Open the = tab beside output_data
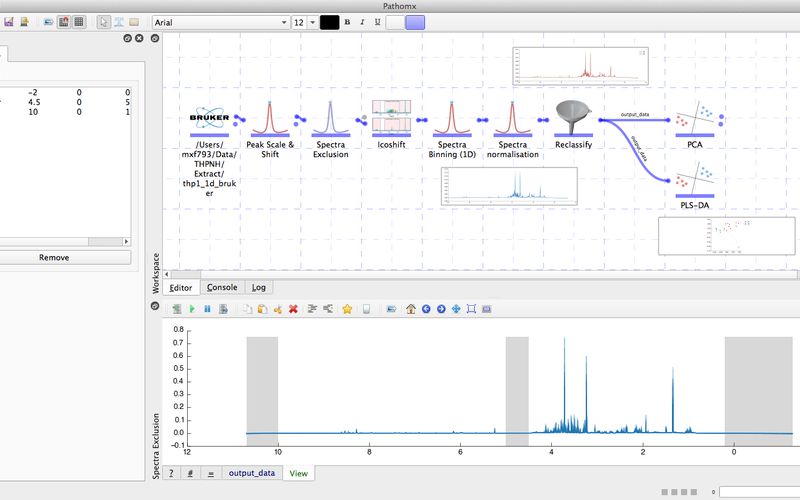 pyautogui.click(x=211, y=473)
